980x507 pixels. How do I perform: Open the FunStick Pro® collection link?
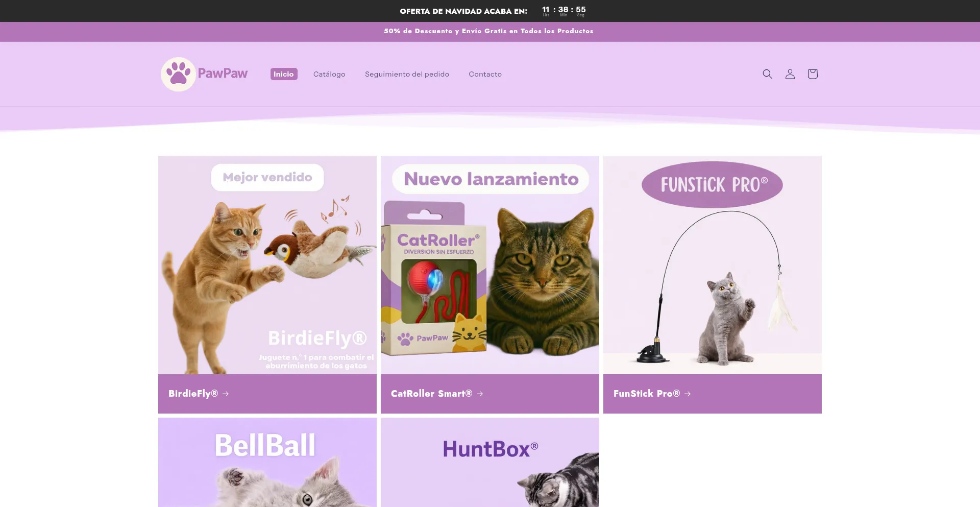646,394
